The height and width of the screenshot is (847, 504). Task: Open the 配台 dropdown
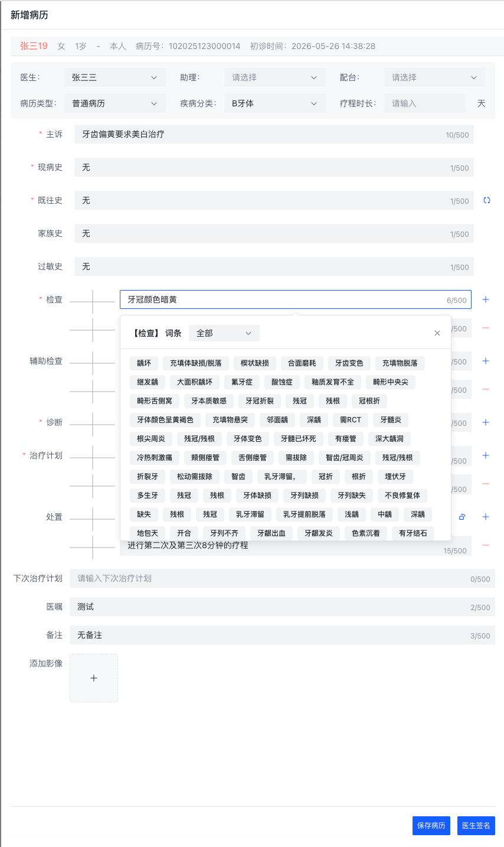pos(434,77)
